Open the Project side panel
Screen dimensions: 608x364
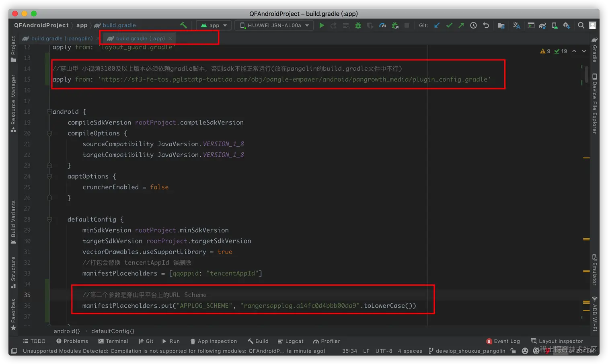[13, 49]
